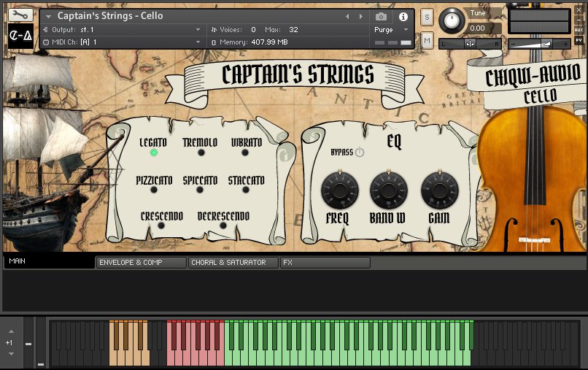Go to the previous instrument arrow
588x370 pixels.
pyautogui.click(x=347, y=16)
